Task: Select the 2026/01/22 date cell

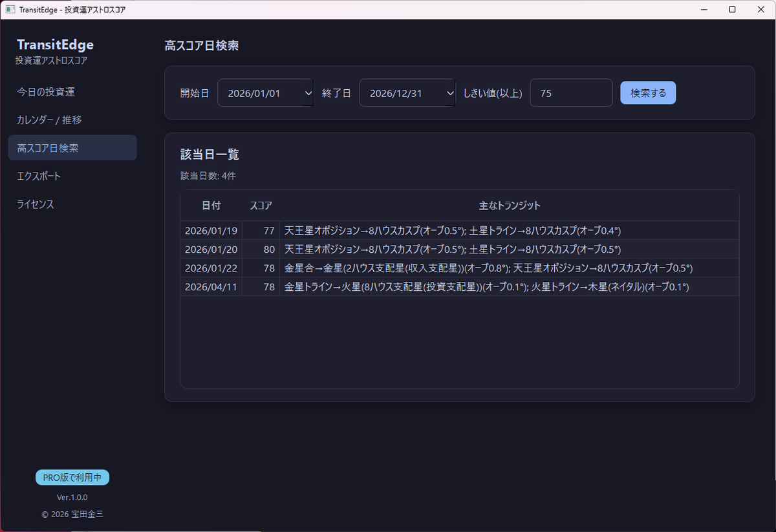Action: [x=211, y=268]
